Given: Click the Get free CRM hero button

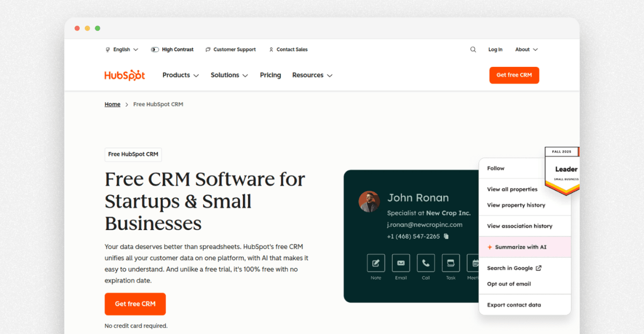Looking at the screenshot, I should point(135,304).
